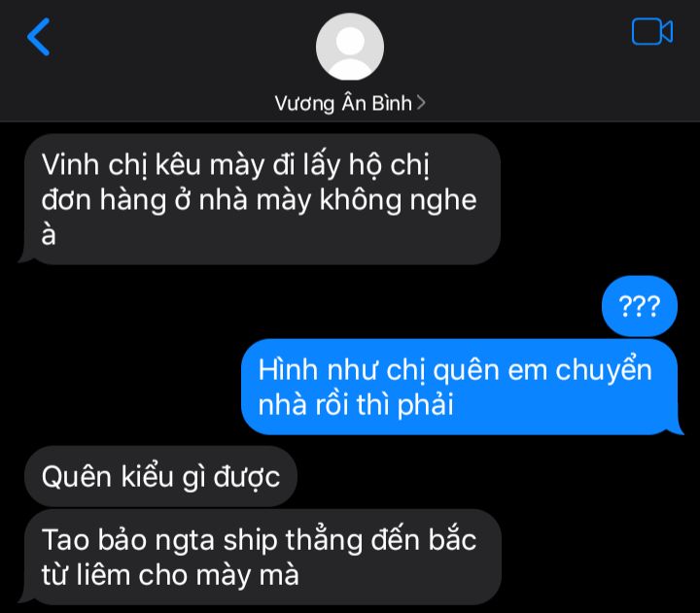Image resolution: width=700 pixels, height=613 pixels.
Task: Tap the word "ship" in last bubble
Action: pyautogui.click(x=251, y=542)
